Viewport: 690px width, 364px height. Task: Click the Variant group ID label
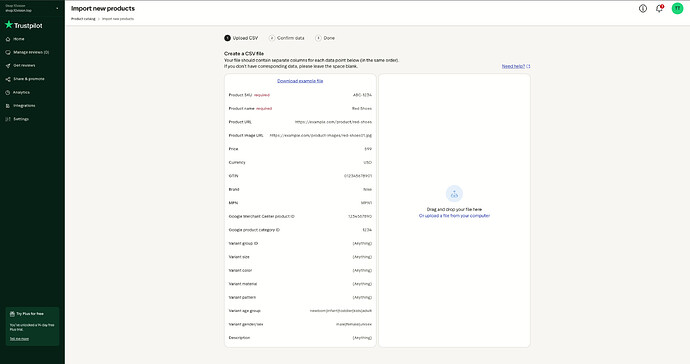[x=243, y=243]
